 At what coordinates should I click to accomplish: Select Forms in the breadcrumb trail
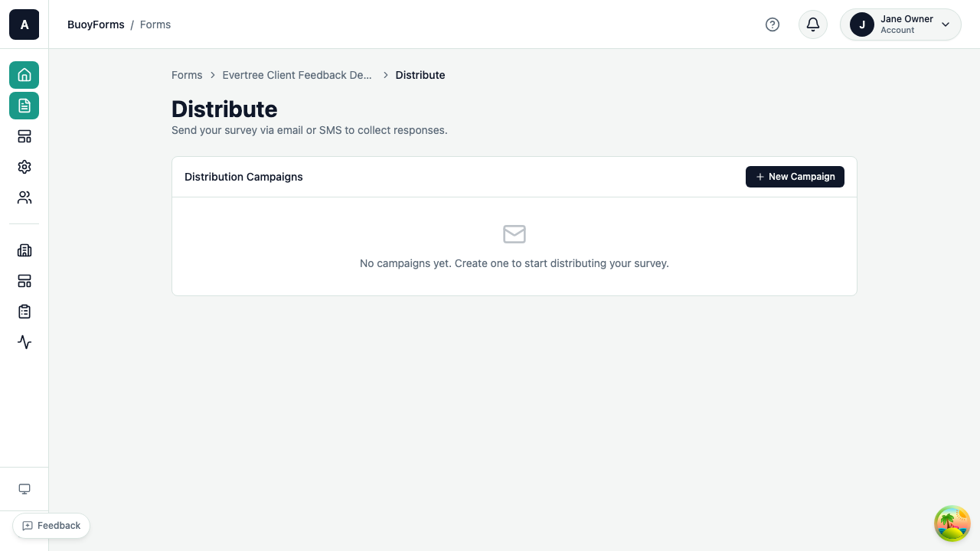point(187,75)
